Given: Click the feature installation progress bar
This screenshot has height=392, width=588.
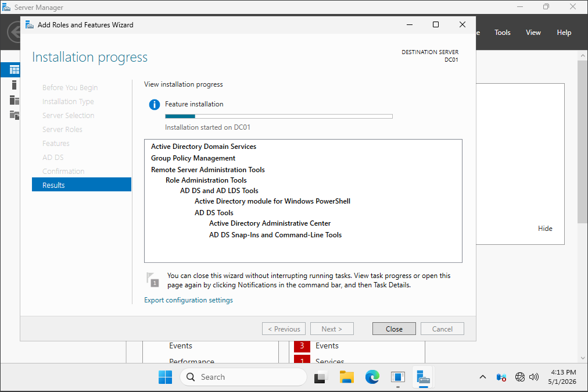Looking at the screenshot, I should [279, 116].
